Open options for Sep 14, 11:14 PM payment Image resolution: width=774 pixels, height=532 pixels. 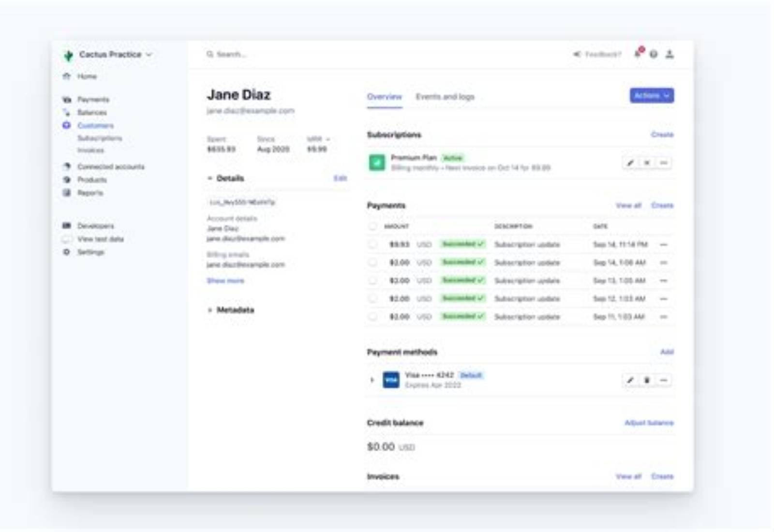[664, 245]
